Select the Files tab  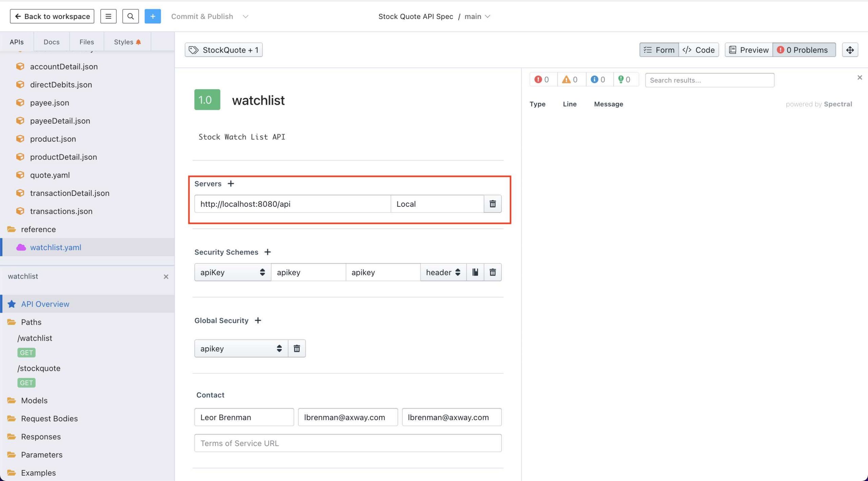[x=86, y=42]
